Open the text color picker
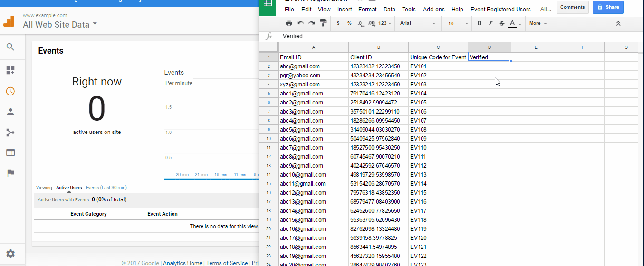644x266 pixels. click(x=513, y=23)
